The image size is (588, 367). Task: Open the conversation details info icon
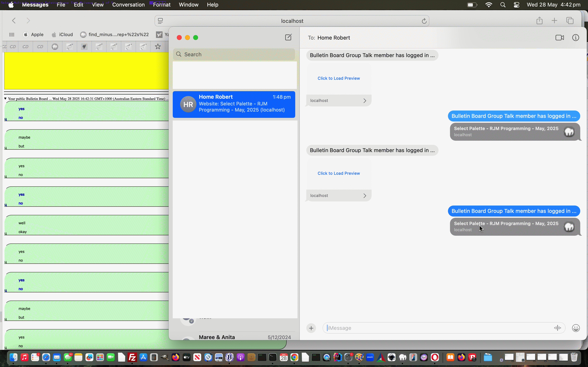[575, 38]
